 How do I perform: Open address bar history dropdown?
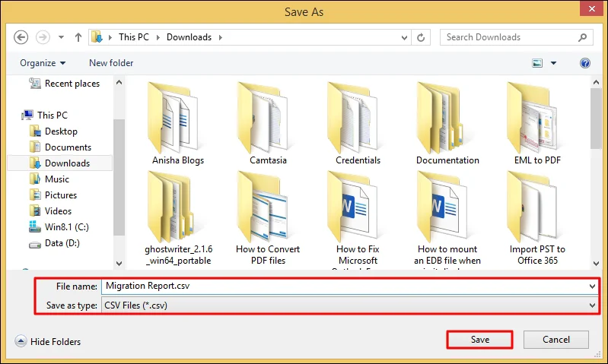(x=404, y=37)
